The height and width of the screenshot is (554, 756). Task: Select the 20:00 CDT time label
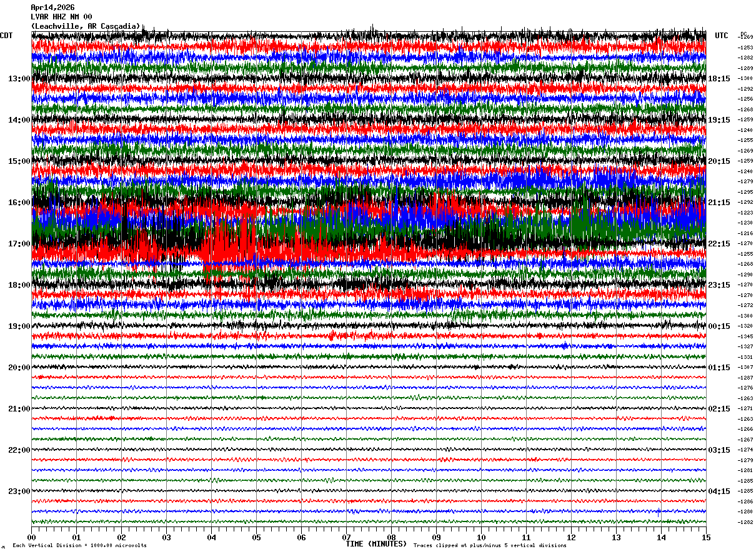tap(19, 368)
